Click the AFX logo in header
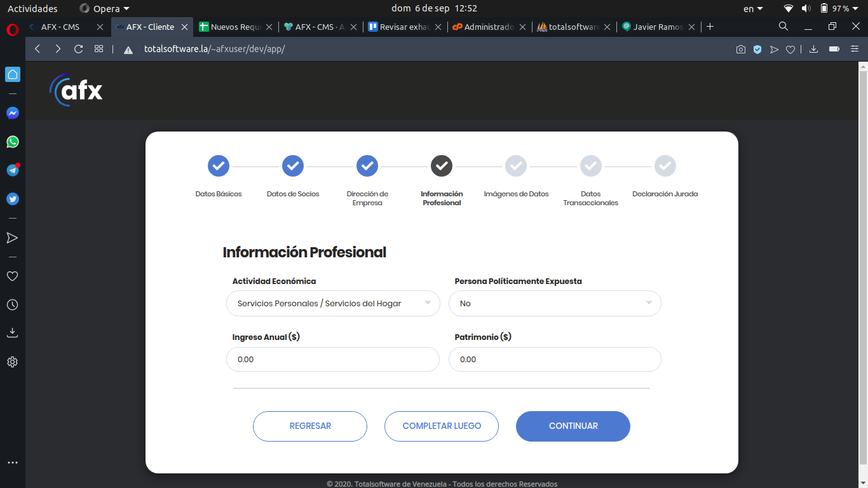This screenshot has width=868, height=488. tap(76, 91)
